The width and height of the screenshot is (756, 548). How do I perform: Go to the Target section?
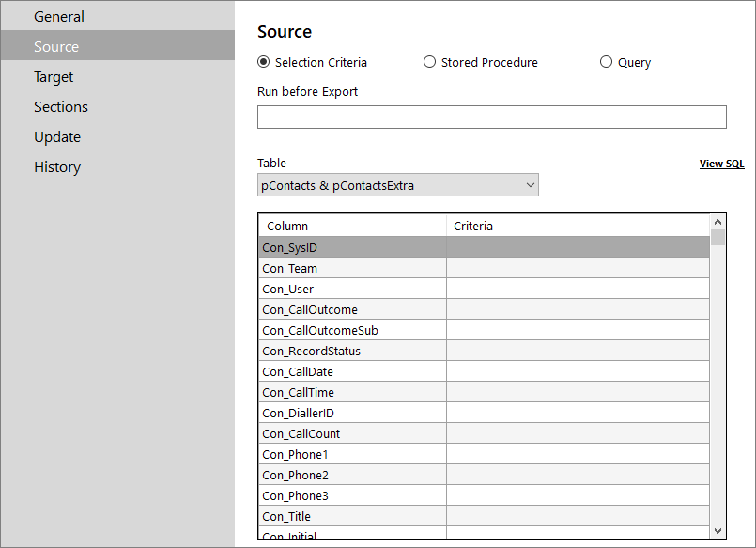tap(54, 77)
